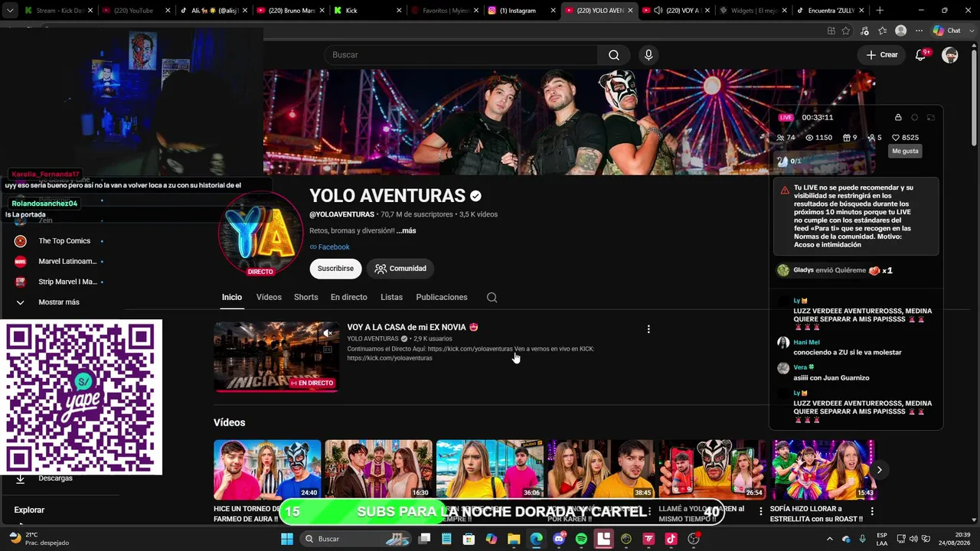Viewport: 980px width, 551px height.
Task: Open the browser media control icon
Action: point(864,31)
